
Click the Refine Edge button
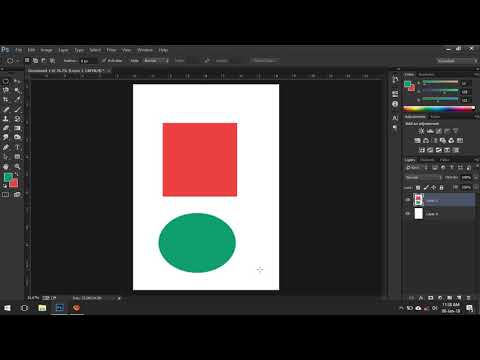(x=264, y=61)
